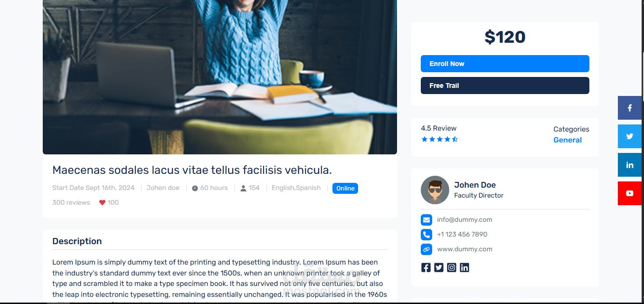Click the blue envelope email icon
The height and width of the screenshot is (304, 644).
coord(426,220)
